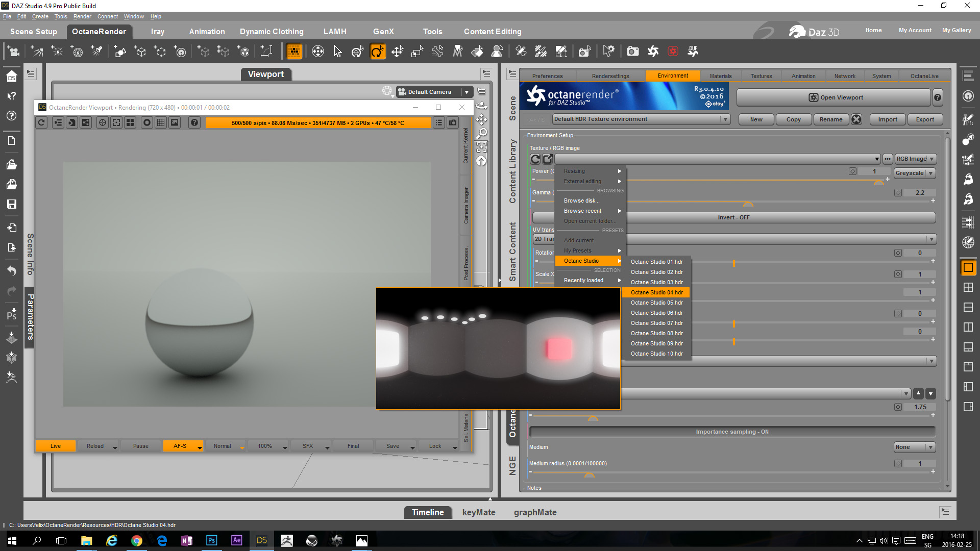Image resolution: width=980 pixels, height=551 pixels.
Task: Click the Import button
Action: click(x=888, y=119)
